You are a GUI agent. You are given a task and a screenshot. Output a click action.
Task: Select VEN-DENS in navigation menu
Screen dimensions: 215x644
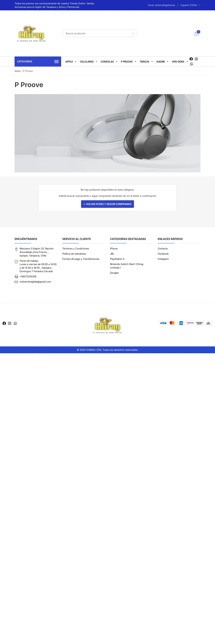[x=178, y=62]
